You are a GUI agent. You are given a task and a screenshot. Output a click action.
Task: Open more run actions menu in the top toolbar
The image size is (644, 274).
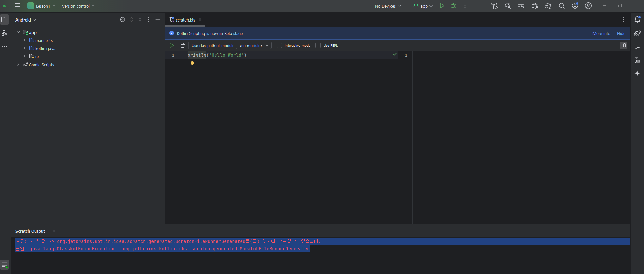(465, 6)
